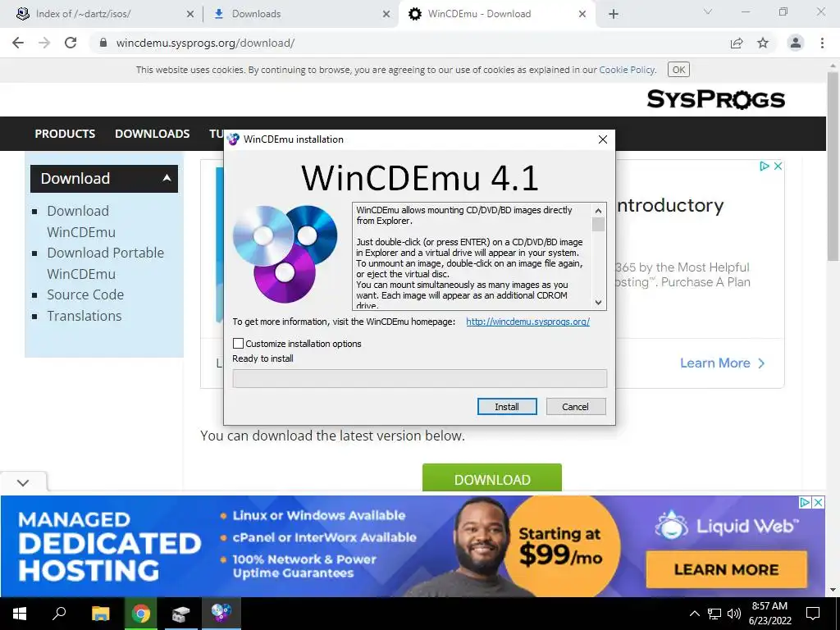Open a new browser tab
The width and height of the screenshot is (840, 630).
click(614, 14)
